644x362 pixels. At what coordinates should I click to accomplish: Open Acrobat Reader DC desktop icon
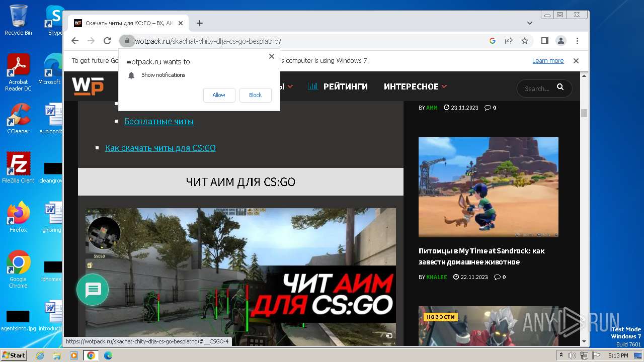[x=18, y=73]
